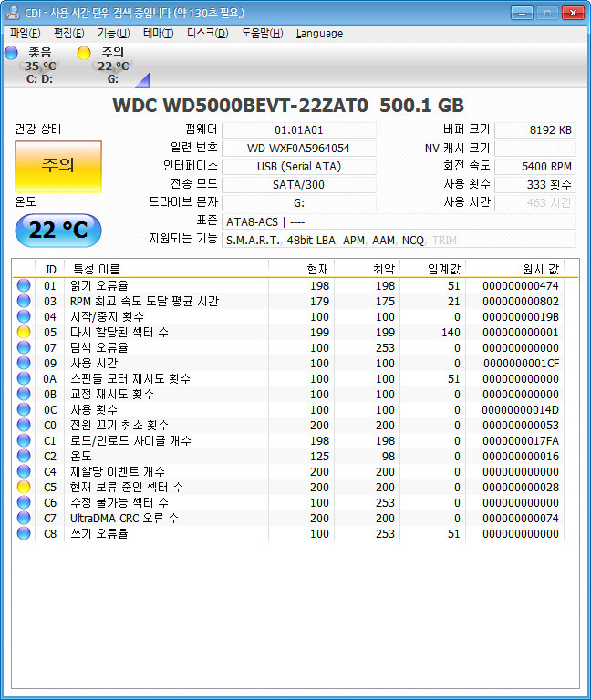
Task: Click the 특성 이름 column header
Action: click(167, 269)
